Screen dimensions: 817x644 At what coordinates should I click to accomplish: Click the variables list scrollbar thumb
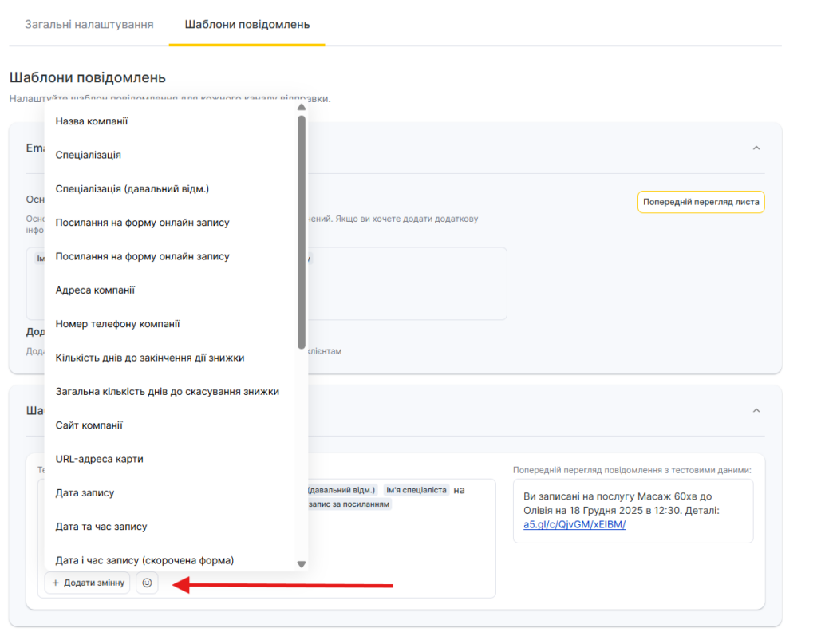coord(301,231)
